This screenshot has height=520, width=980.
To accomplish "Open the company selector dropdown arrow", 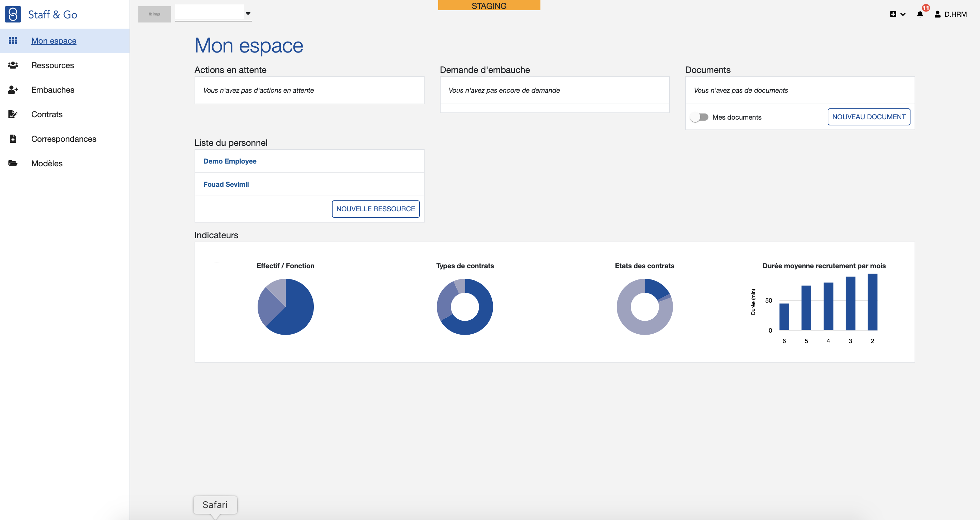I will coord(248,14).
